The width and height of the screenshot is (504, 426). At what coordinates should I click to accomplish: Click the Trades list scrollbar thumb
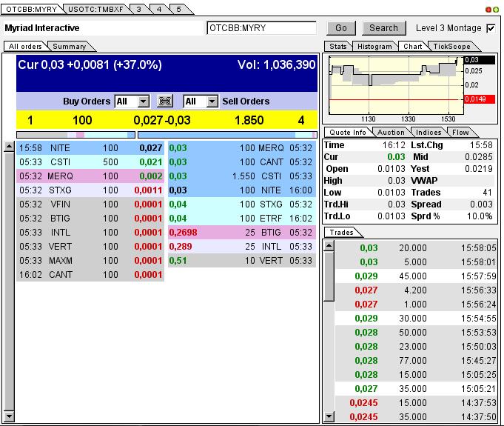coord(329,276)
